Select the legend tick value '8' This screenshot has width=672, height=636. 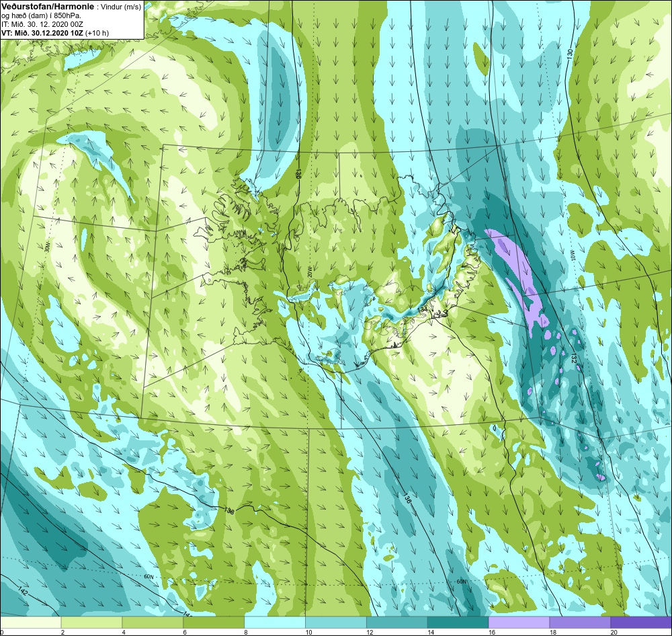(245, 632)
